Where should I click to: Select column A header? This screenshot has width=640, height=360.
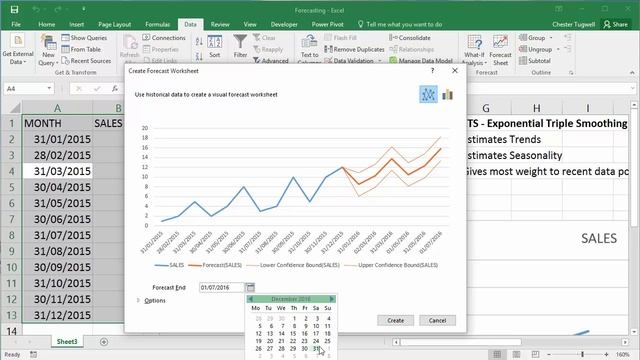(57, 108)
